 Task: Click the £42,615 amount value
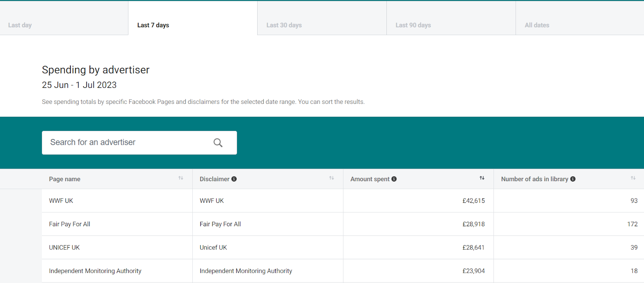click(x=474, y=200)
